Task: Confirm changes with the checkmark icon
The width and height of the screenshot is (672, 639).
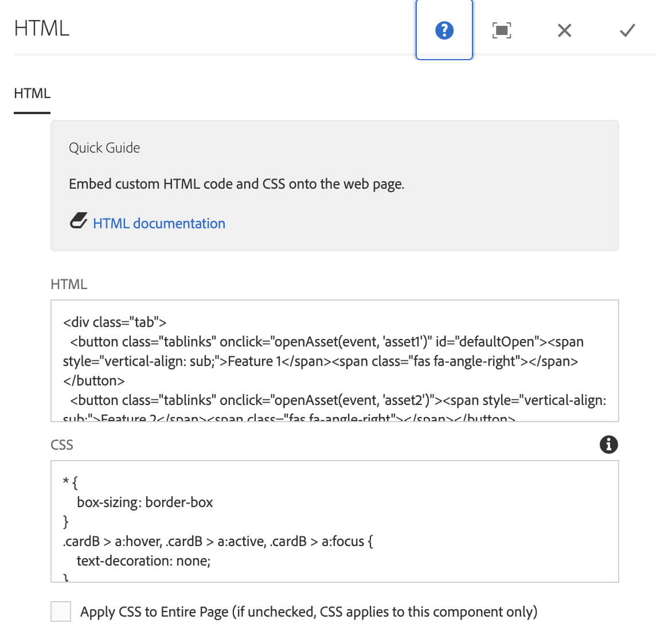Action: pyautogui.click(x=627, y=30)
